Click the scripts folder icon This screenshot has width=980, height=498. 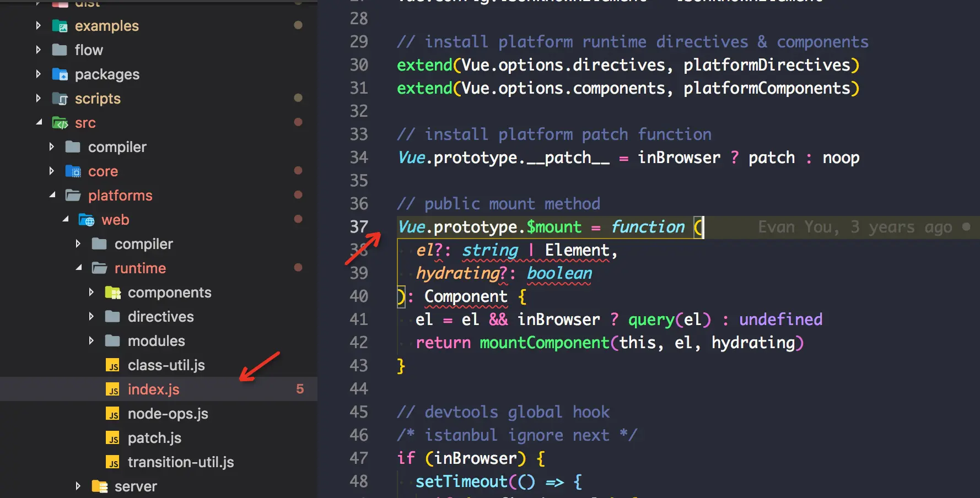pyautogui.click(x=60, y=99)
